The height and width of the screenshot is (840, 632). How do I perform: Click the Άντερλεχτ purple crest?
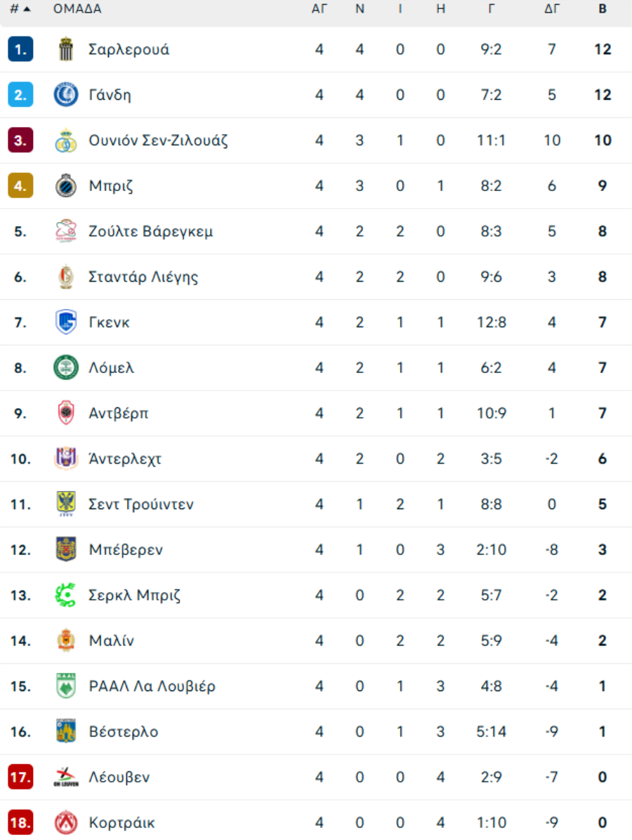click(66, 459)
